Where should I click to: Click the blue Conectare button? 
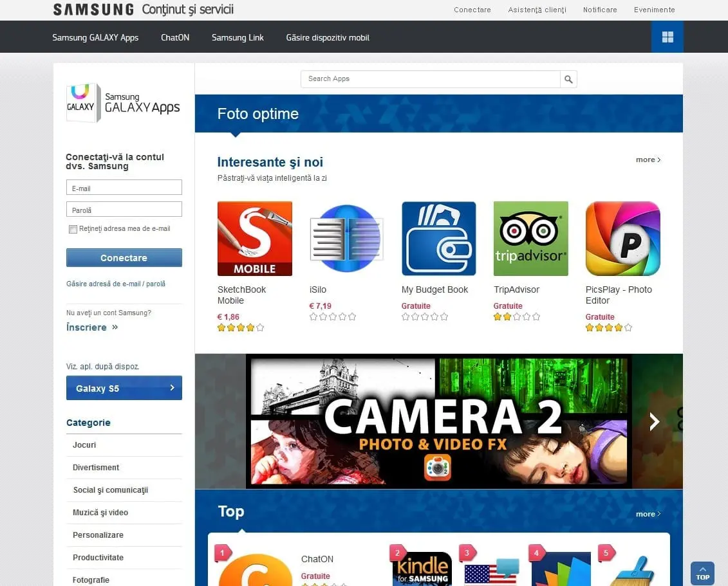coord(124,258)
